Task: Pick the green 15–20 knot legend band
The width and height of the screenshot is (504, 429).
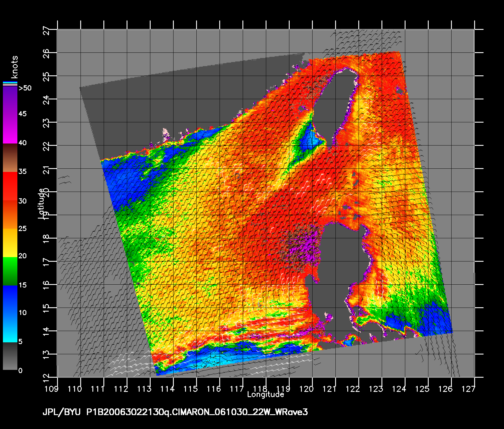Action: 10,271
